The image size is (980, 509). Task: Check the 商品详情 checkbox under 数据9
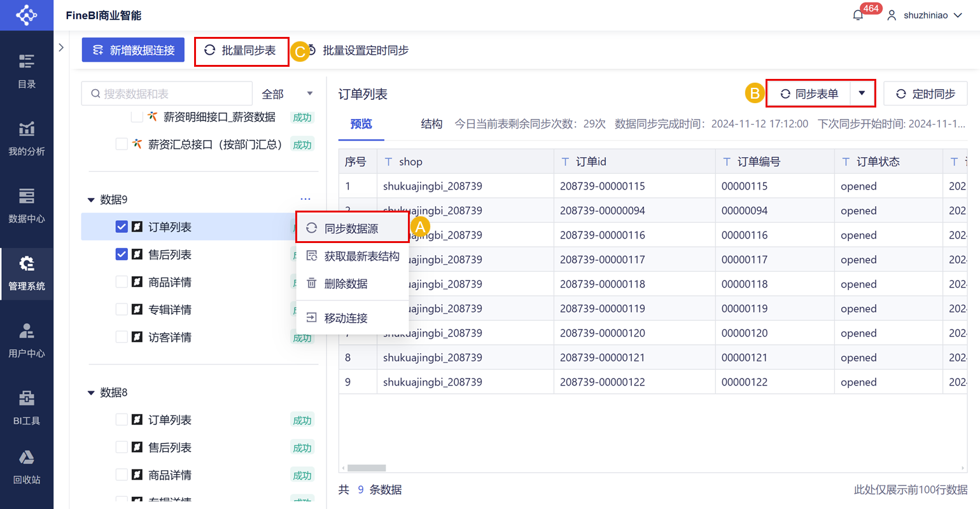click(122, 282)
